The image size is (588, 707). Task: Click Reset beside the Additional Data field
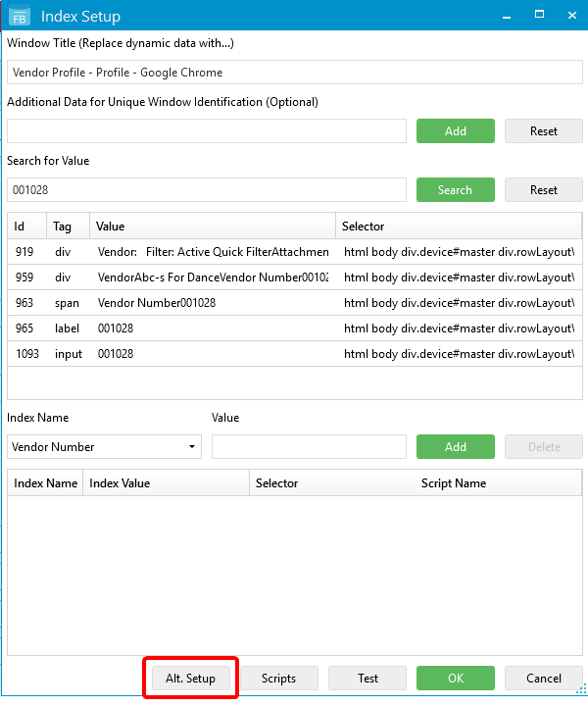(x=544, y=131)
